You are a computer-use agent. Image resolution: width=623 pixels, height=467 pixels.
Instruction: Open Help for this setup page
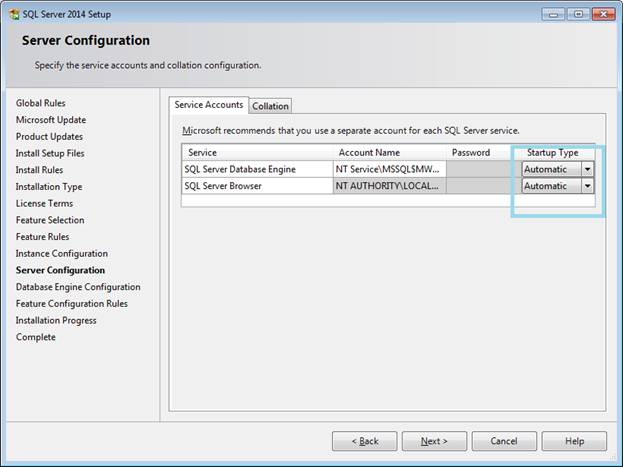point(574,441)
